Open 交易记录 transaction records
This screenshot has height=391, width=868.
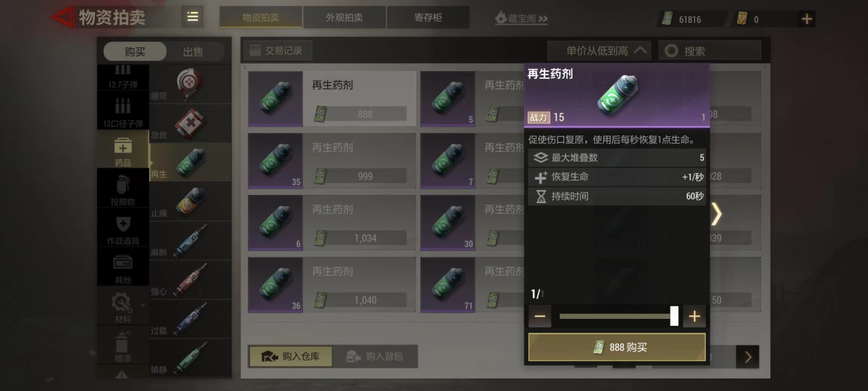(277, 50)
